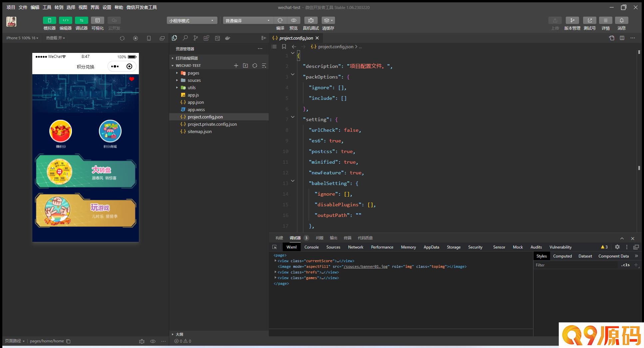Screen dimensions: 644x348
Task: Open the source control branch icon
Action: click(x=196, y=38)
